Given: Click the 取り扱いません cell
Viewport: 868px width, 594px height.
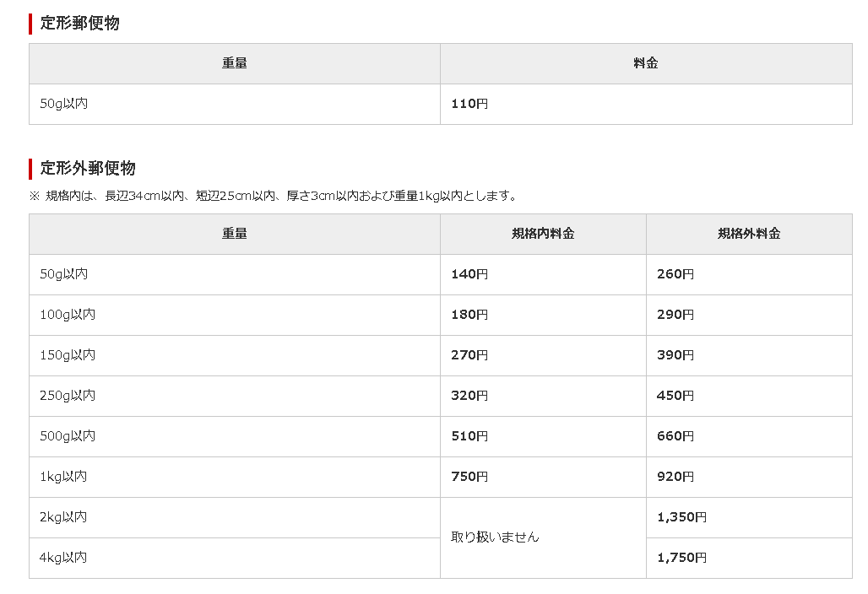Looking at the screenshot, I should (543, 537).
